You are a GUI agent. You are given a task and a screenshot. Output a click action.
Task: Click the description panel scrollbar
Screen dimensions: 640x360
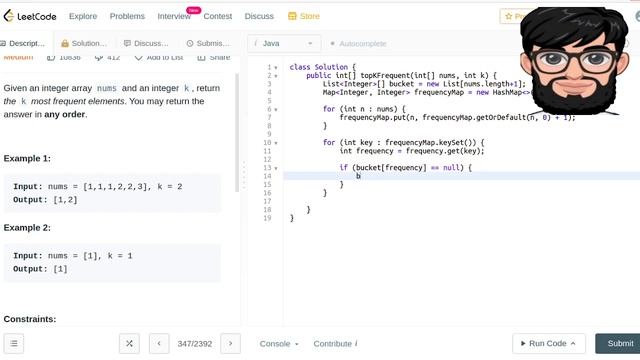pos(237,133)
